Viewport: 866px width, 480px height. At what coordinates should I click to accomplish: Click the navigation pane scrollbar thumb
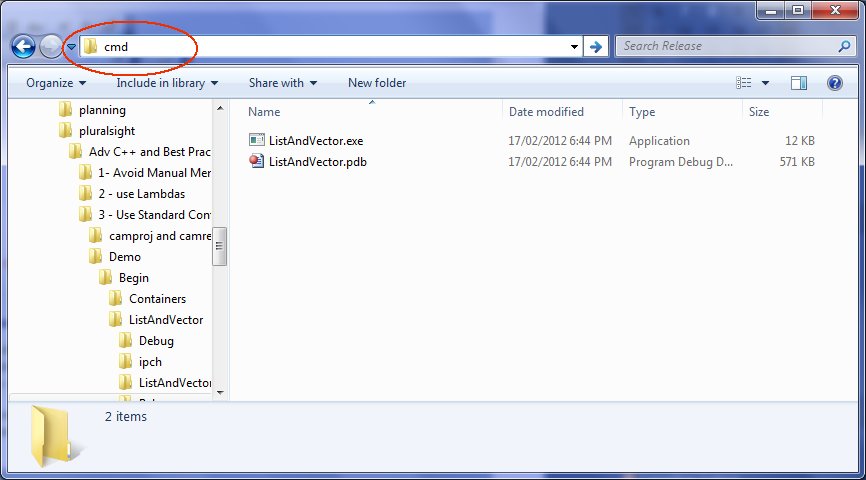(x=220, y=246)
